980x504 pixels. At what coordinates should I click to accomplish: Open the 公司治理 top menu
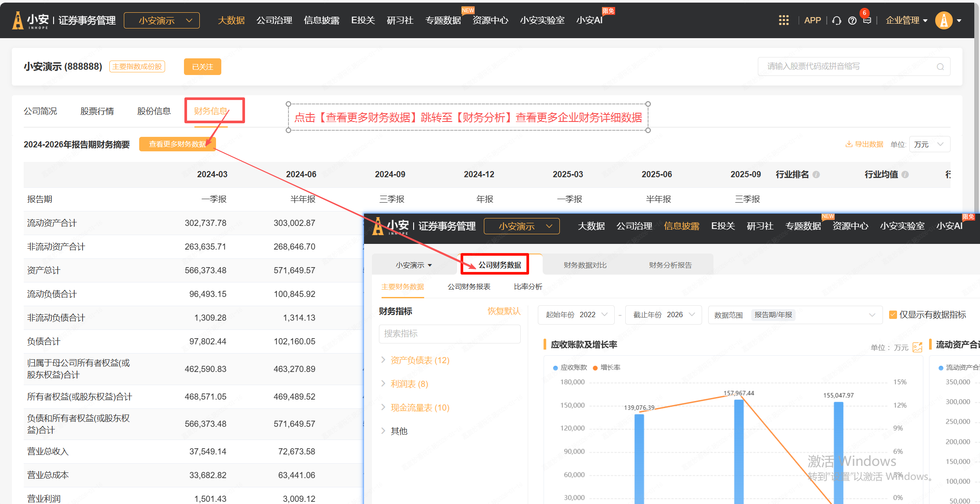(274, 20)
